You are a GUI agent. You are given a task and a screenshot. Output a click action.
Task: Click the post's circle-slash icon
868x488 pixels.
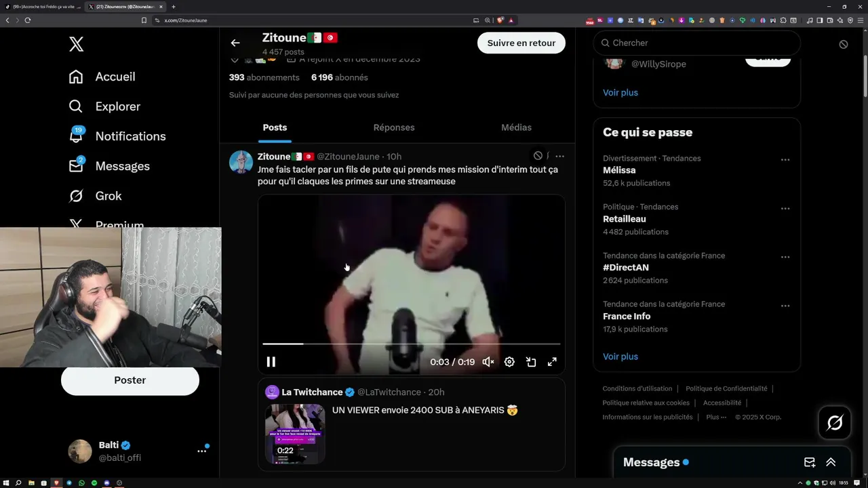coord(538,156)
